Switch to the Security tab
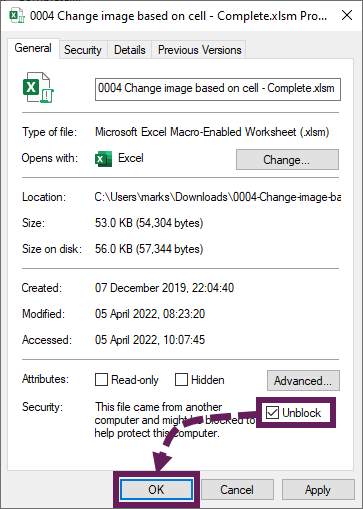This screenshot has width=363, height=509. point(83,50)
